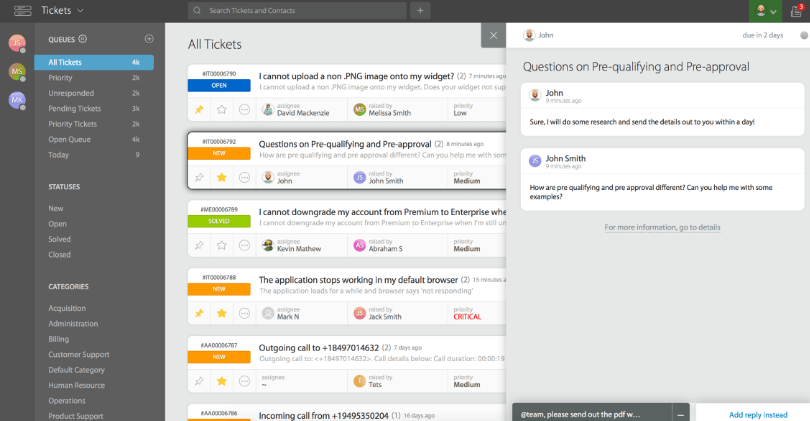This screenshot has height=421, width=810.
Task: Unpin the PNG image upload ticket
Action: tap(199, 110)
